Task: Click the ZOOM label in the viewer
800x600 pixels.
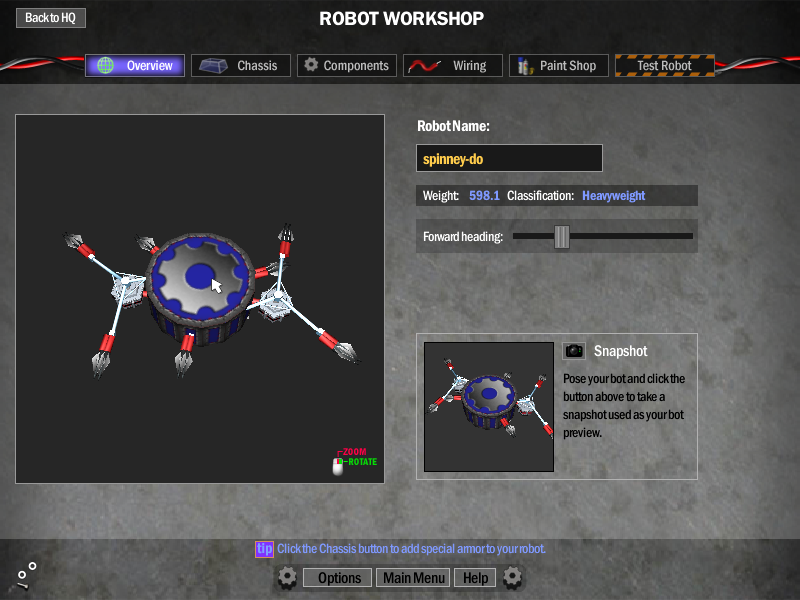Action: tap(354, 452)
